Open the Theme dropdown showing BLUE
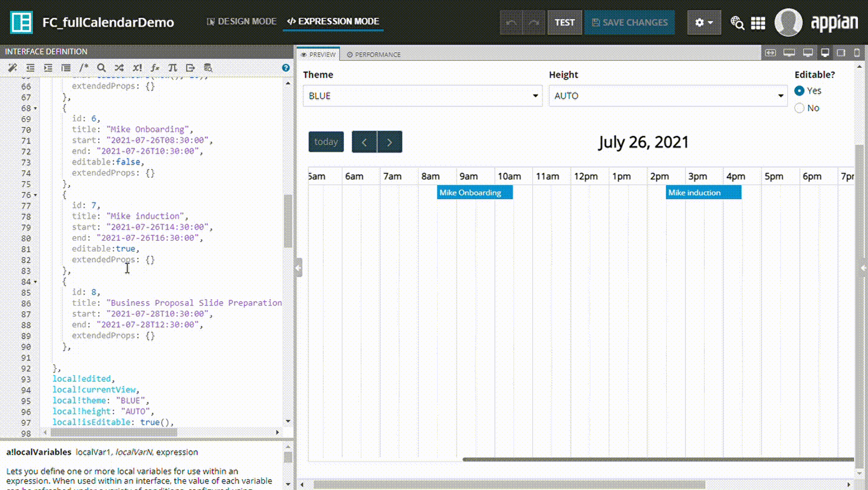This screenshot has width=868, height=490. coord(422,96)
